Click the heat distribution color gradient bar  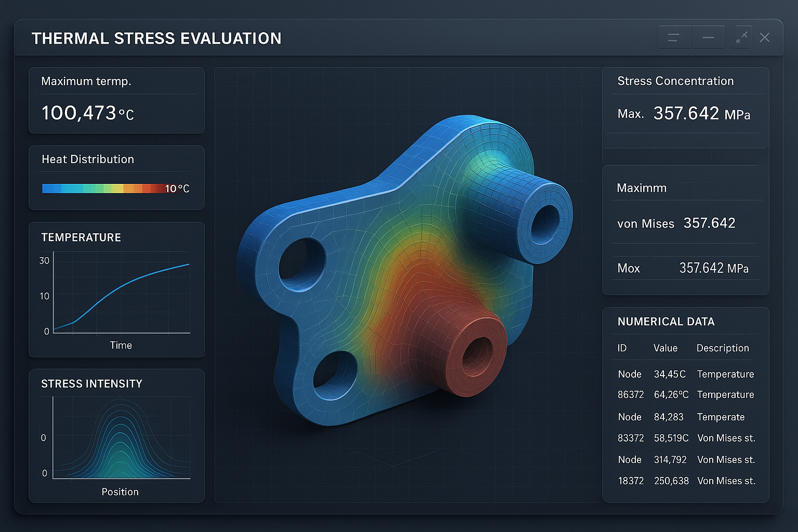[x=103, y=188]
